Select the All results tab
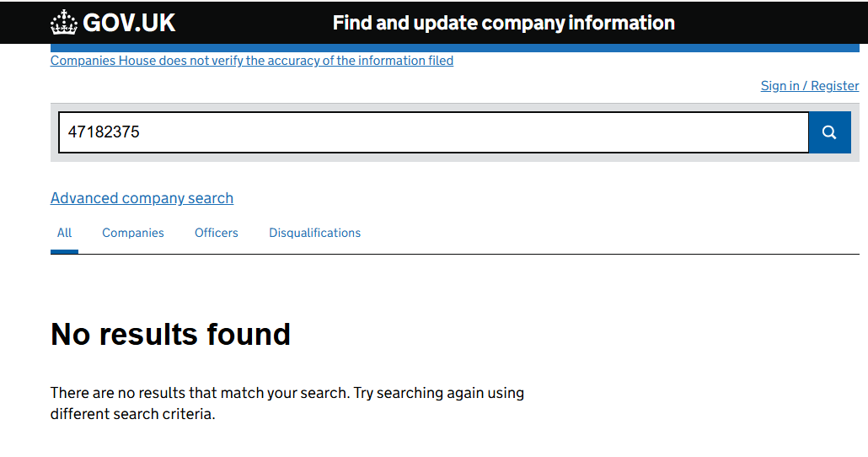The width and height of the screenshot is (868, 457). [64, 233]
